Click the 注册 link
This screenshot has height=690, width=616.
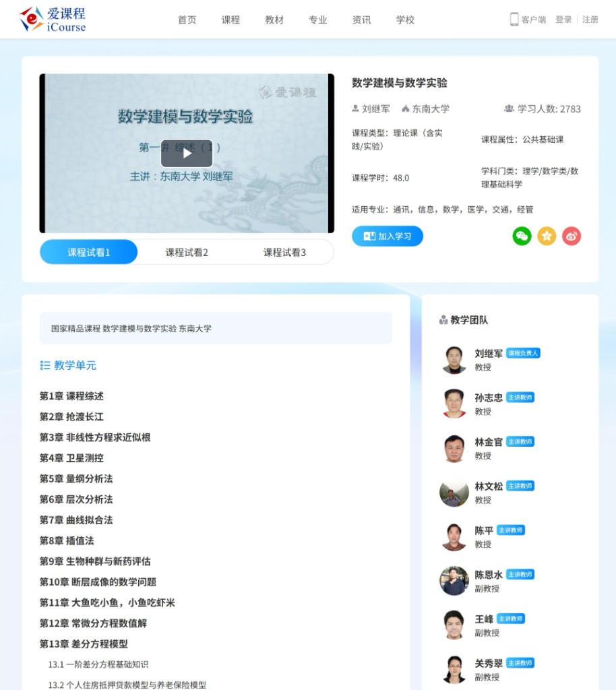pos(590,20)
